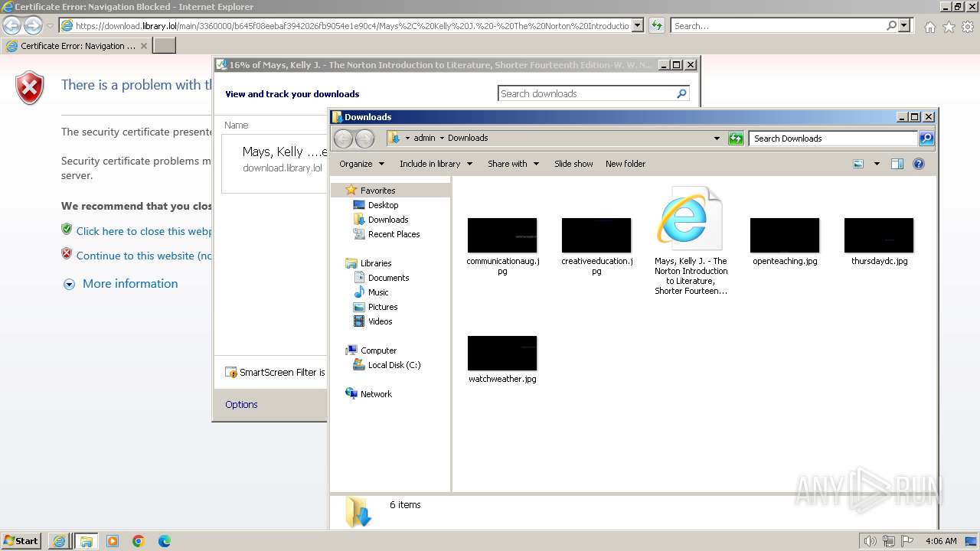Open Chrome from the taskbar

[139, 541]
